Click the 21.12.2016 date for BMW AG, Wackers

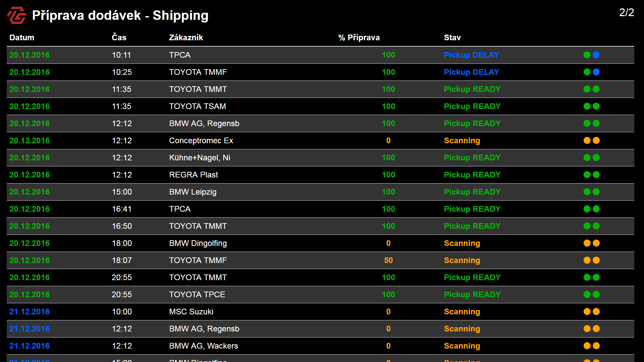(30, 346)
